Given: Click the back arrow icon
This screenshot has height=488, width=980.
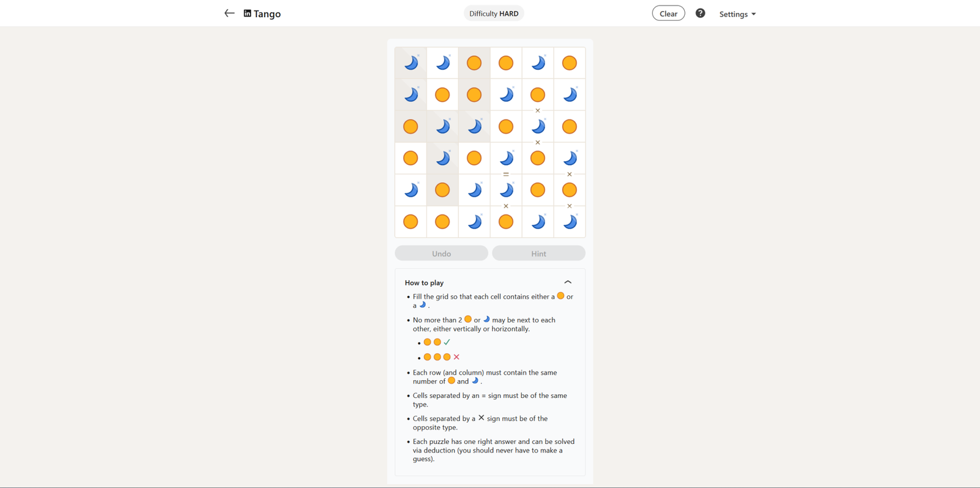Looking at the screenshot, I should coord(229,13).
